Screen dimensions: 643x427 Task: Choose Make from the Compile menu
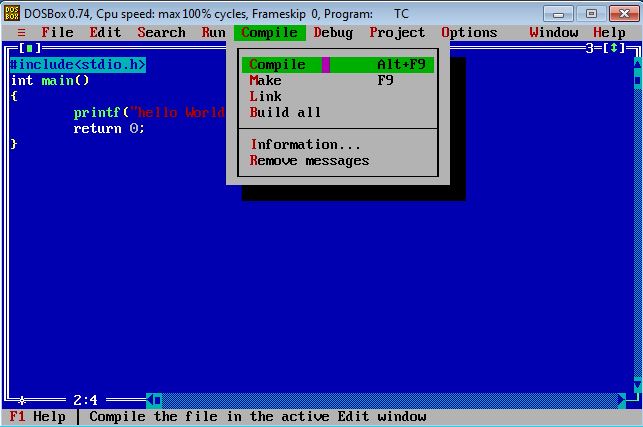[x=337, y=80]
